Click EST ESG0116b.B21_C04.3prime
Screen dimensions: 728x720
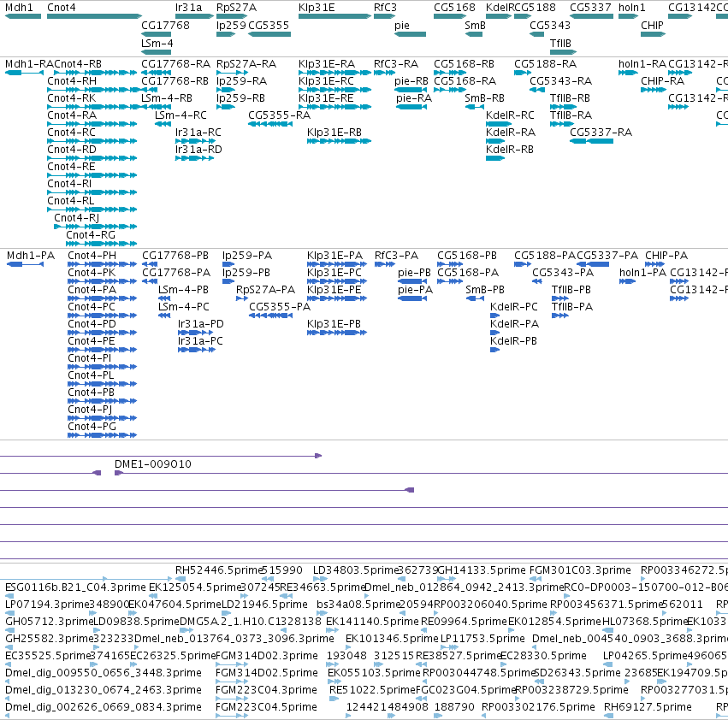pos(75,587)
